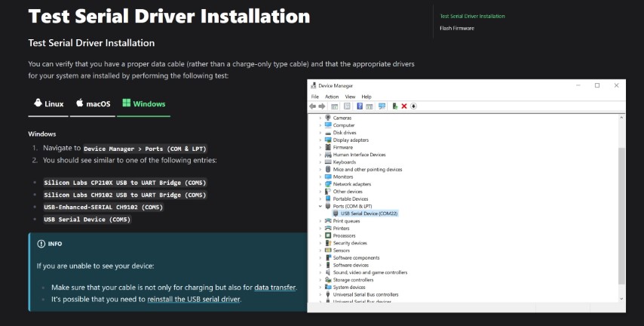Select the Cameras category icon
Viewport: 644px width, 326px height.
click(x=328, y=118)
